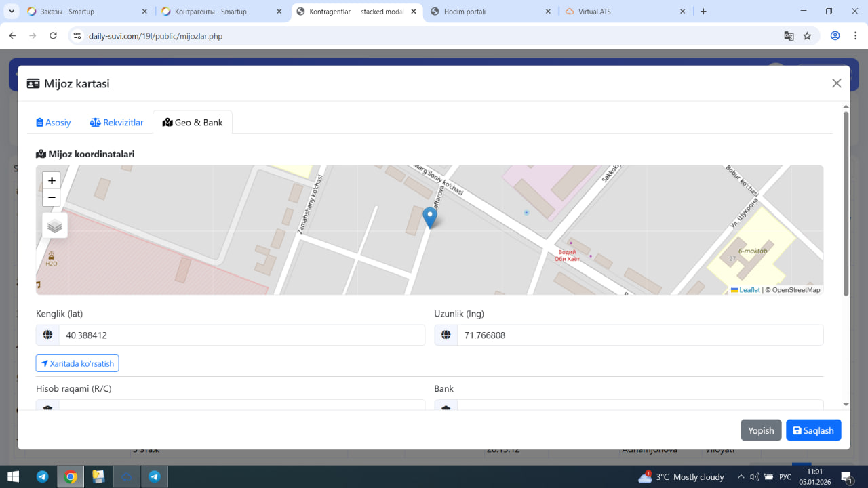Screen dimensions: 868x488
Task: Select the Geo & Bank tab
Action: pyautogui.click(x=193, y=123)
